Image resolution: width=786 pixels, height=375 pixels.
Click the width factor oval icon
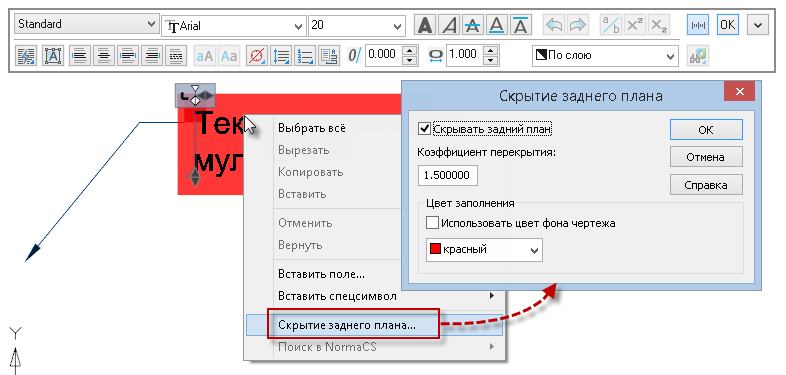pyautogui.click(x=436, y=56)
